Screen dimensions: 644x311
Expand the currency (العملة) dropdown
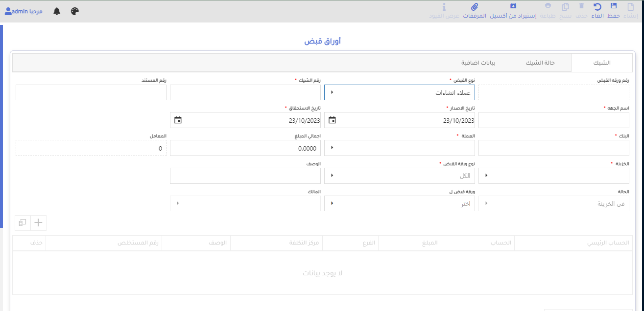coord(332,148)
